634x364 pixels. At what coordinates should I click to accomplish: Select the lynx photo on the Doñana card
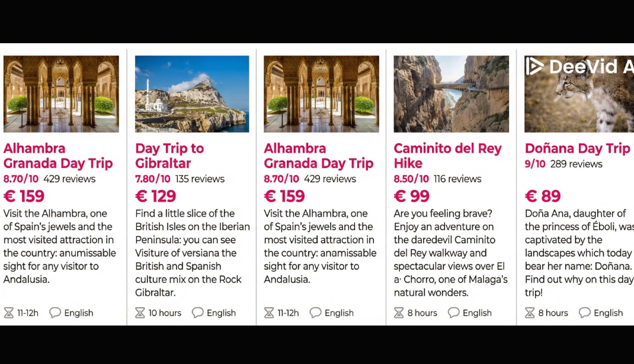pos(579,101)
